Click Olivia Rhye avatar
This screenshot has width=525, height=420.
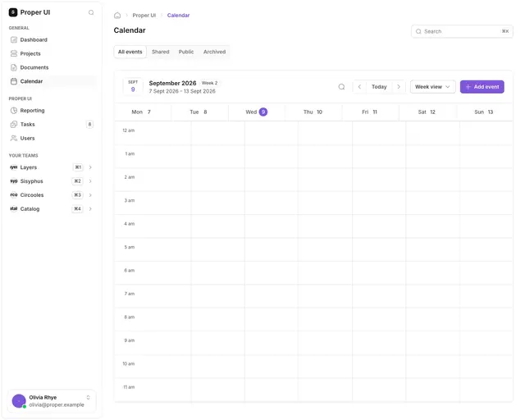coord(19,401)
